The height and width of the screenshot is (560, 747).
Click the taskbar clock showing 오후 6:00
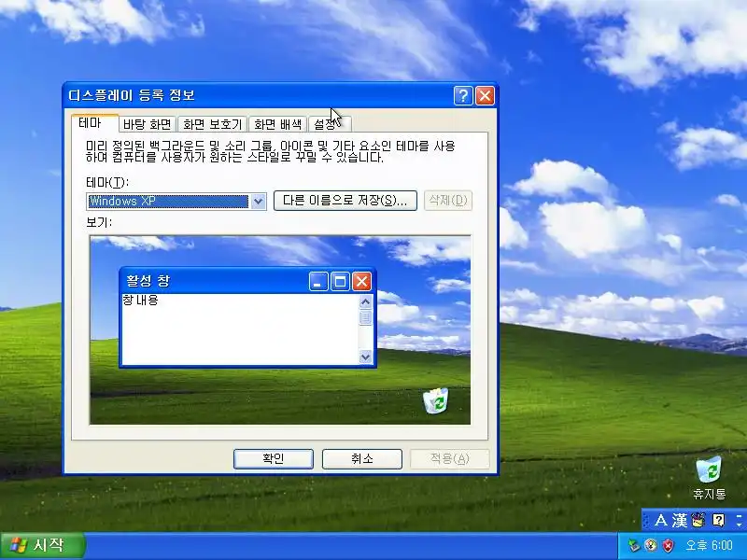click(x=709, y=545)
